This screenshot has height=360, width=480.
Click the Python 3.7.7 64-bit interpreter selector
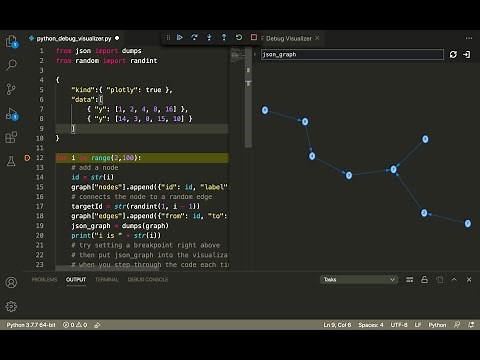pos(31,325)
